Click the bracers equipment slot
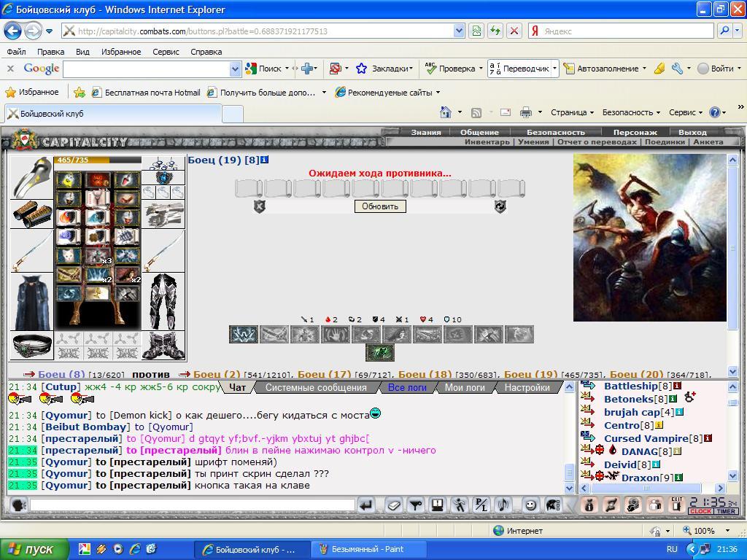This screenshot has height=560, width=747. click(31, 214)
